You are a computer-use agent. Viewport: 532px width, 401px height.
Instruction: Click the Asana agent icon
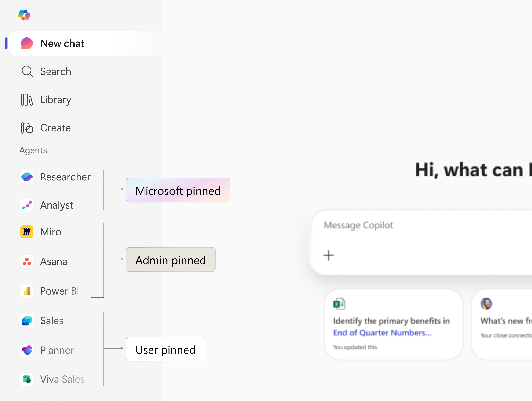point(27,261)
